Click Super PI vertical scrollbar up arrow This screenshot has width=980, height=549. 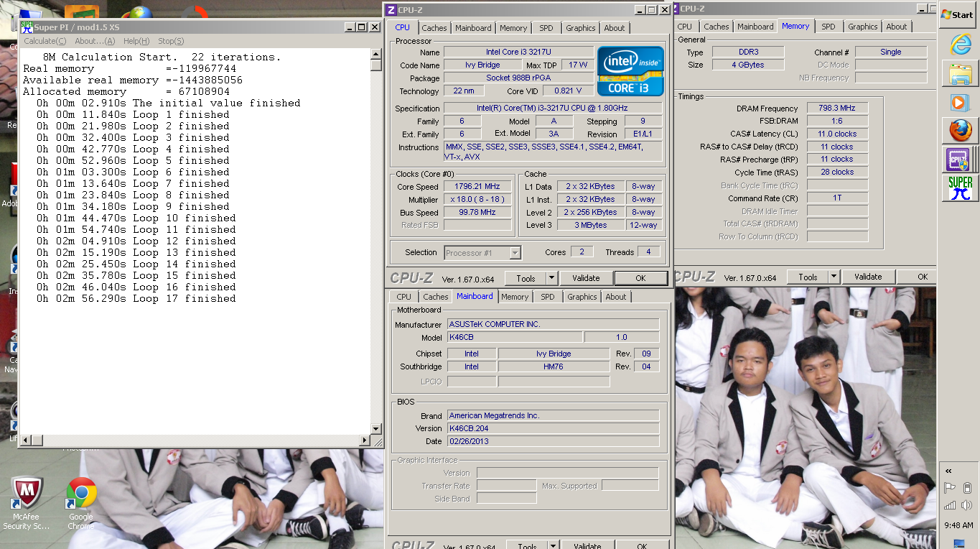click(x=375, y=54)
